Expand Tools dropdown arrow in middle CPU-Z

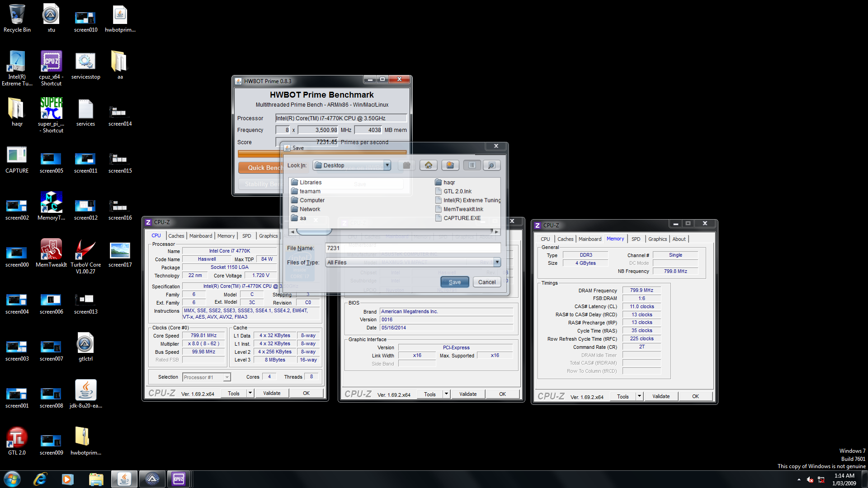click(x=446, y=394)
